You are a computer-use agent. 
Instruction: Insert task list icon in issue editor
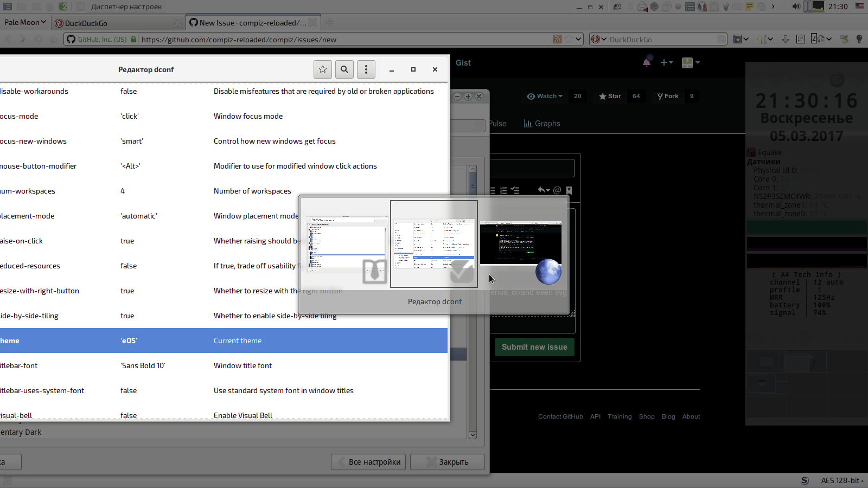pyautogui.click(x=515, y=190)
